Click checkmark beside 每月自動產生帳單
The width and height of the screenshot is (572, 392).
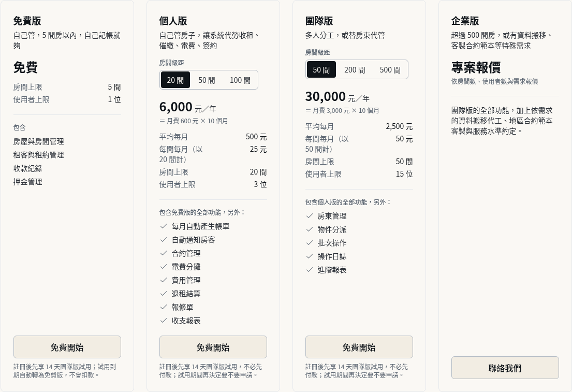164,226
